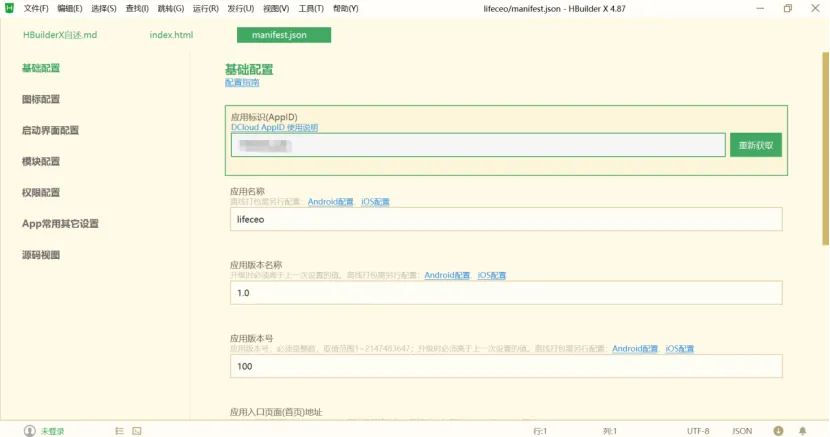The image size is (830, 437).
Task: Switch to HBuilderX自述.md tab
Action: coord(60,35)
